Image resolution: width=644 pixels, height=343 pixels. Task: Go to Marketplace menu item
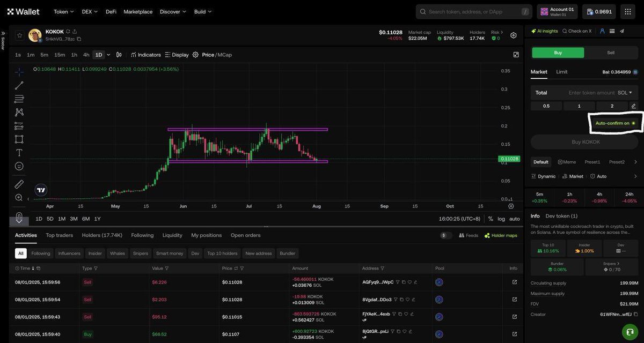pos(138,11)
